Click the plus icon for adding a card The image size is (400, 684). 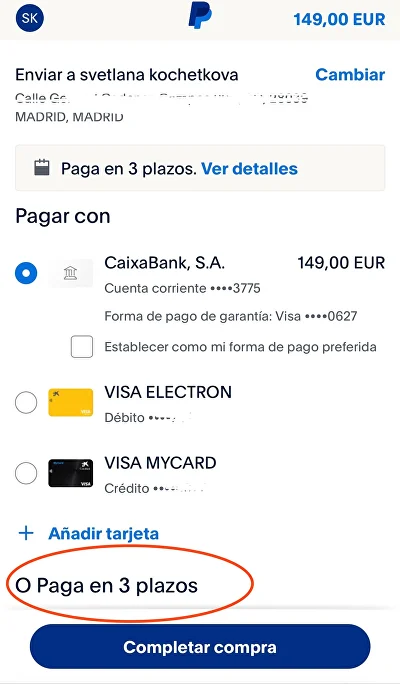(26, 533)
